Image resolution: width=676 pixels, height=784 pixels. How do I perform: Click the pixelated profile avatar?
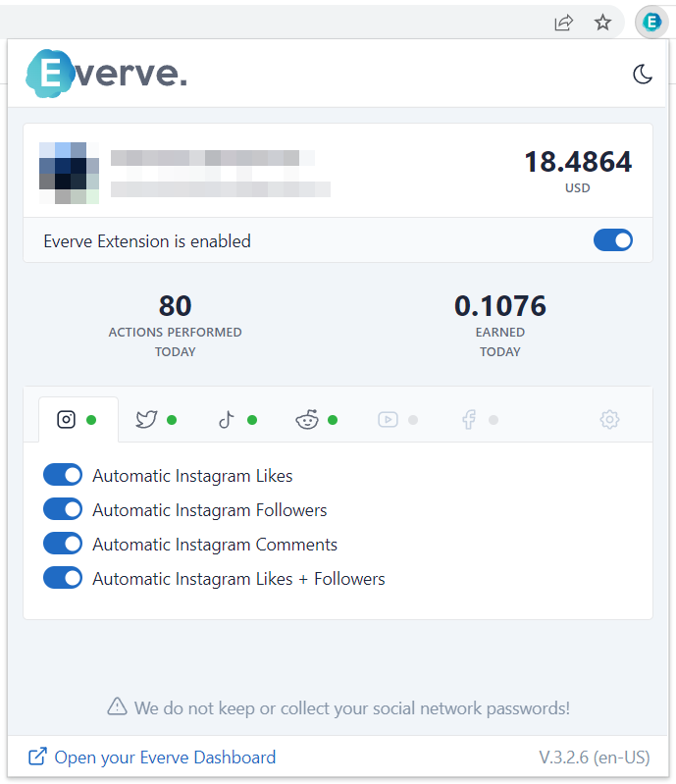pyautogui.click(x=69, y=173)
